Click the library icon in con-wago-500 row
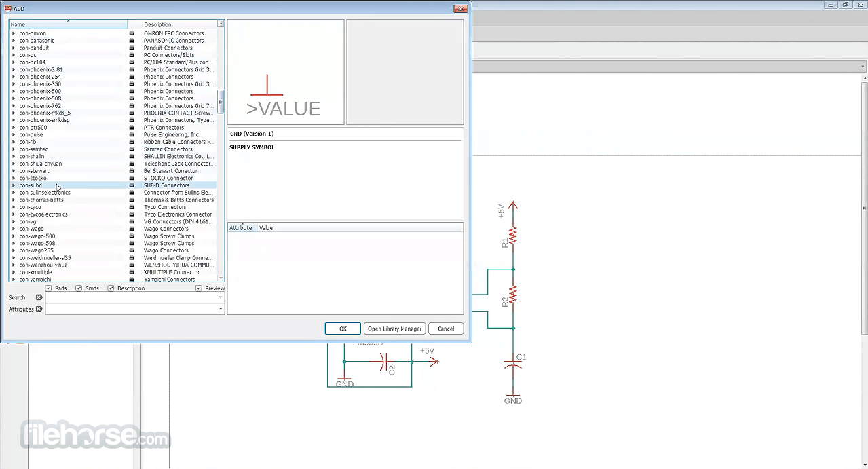 coord(132,236)
